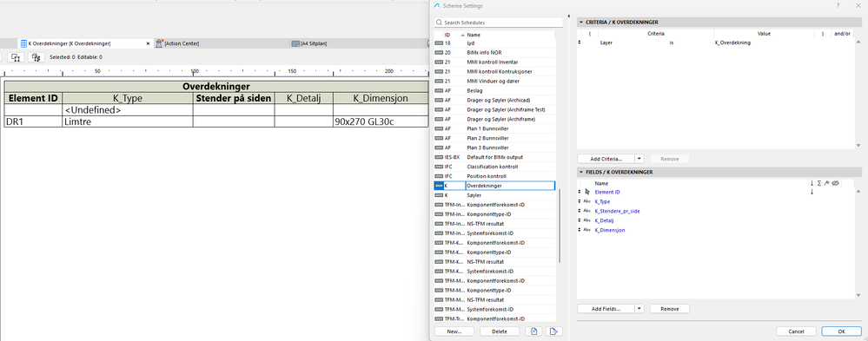This screenshot has height=341, width=868.
Task: Toggle the sort arrow on the Element ID row
Action: [x=812, y=192]
